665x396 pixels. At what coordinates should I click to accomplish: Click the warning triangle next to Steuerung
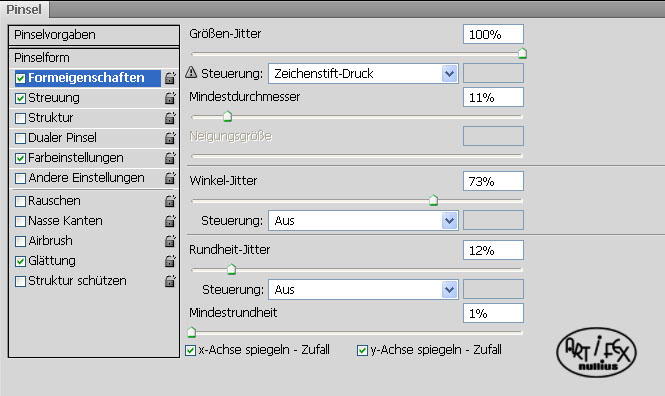pos(191,73)
